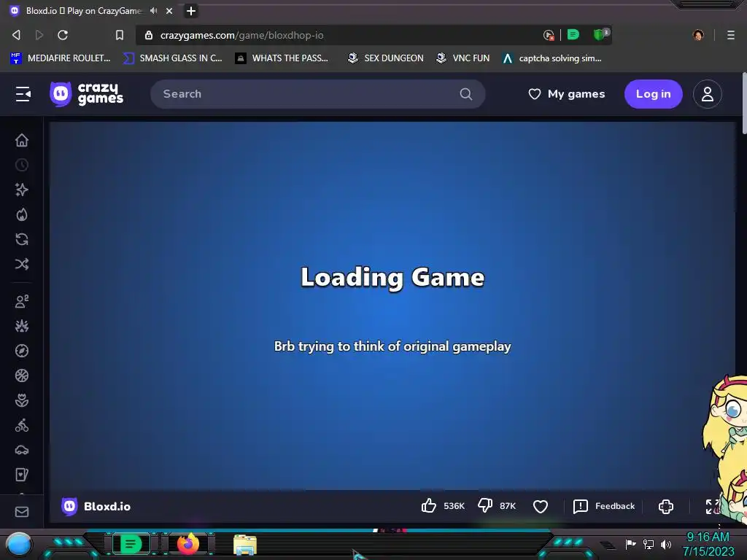
Task: Open MEDIAFIRE ROULET... bookmark
Action: coord(60,58)
